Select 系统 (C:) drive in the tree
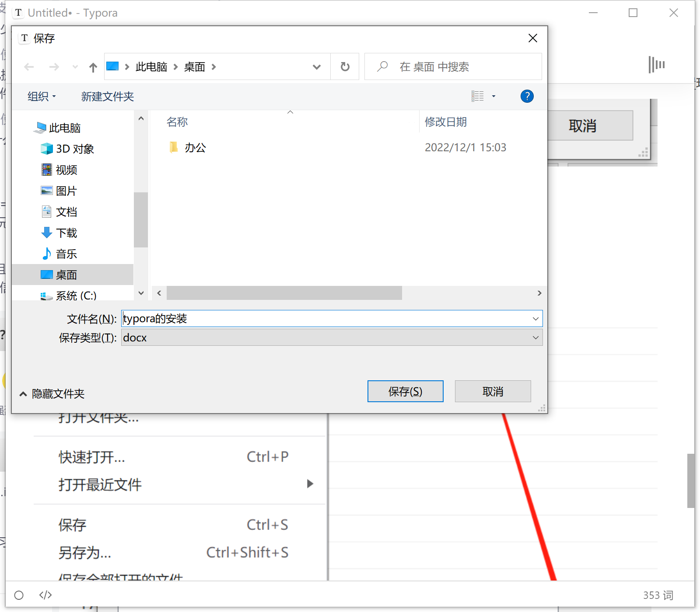Viewport: 700px width, 612px height. click(x=69, y=295)
